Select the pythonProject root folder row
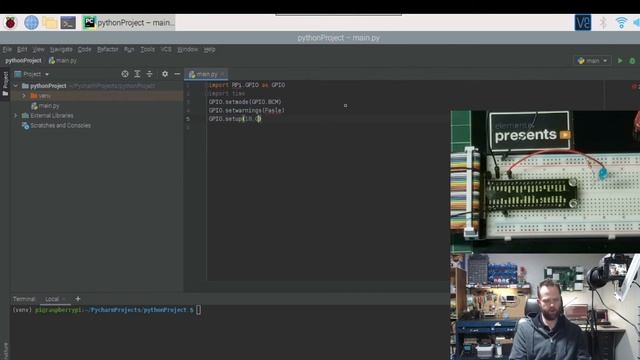The image size is (640, 360). pyautogui.click(x=97, y=86)
